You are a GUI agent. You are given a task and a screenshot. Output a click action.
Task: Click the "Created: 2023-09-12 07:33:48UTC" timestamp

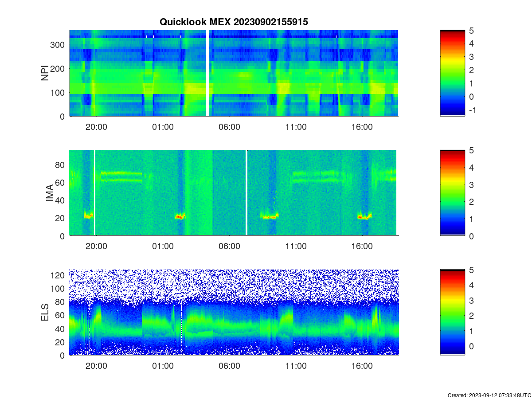click(x=489, y=395)
